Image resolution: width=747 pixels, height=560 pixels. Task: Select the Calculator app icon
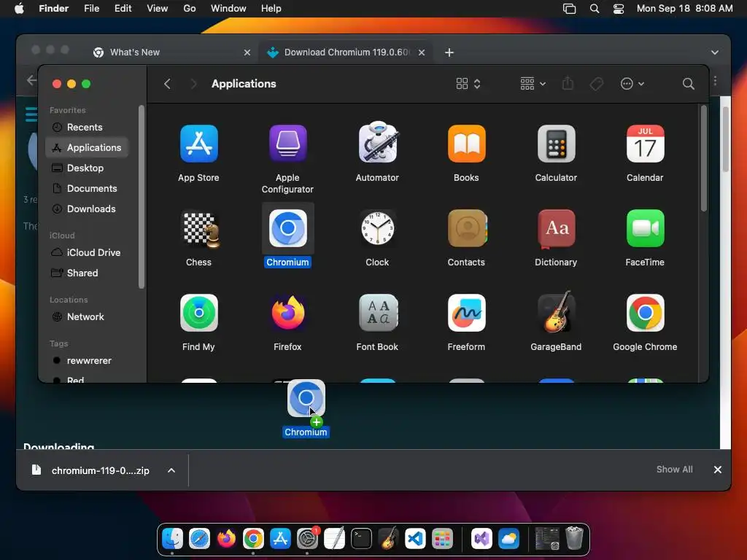click(x=556, y=144)
